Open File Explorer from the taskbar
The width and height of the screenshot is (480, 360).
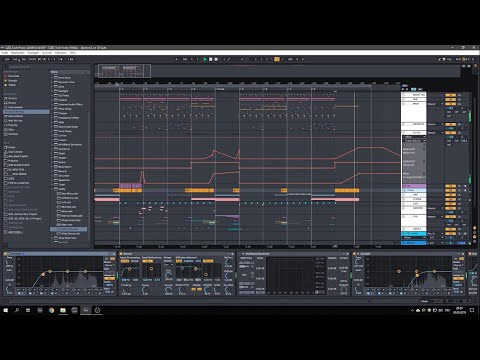coord(63,310)
